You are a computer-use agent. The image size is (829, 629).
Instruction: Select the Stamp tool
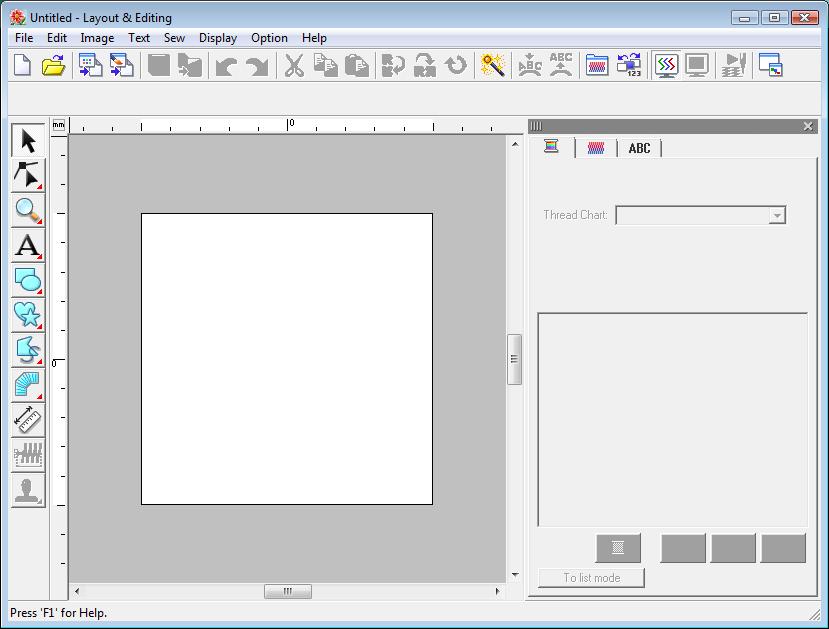[x=28, y=490]
